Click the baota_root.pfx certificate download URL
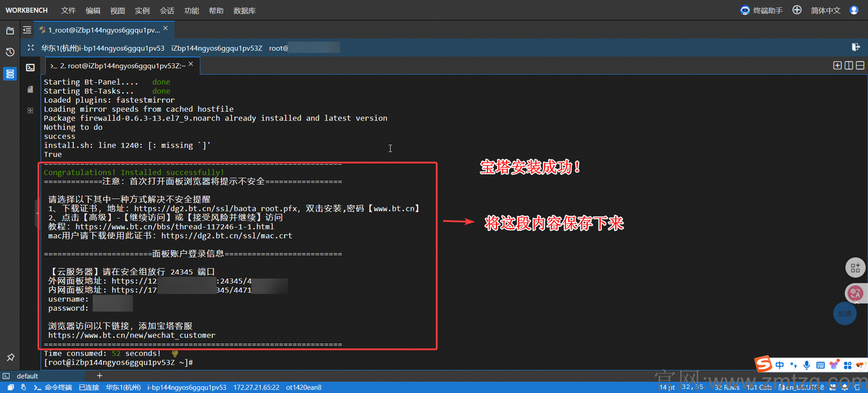Viewport: 868px width, 393px height. point(216,209)
